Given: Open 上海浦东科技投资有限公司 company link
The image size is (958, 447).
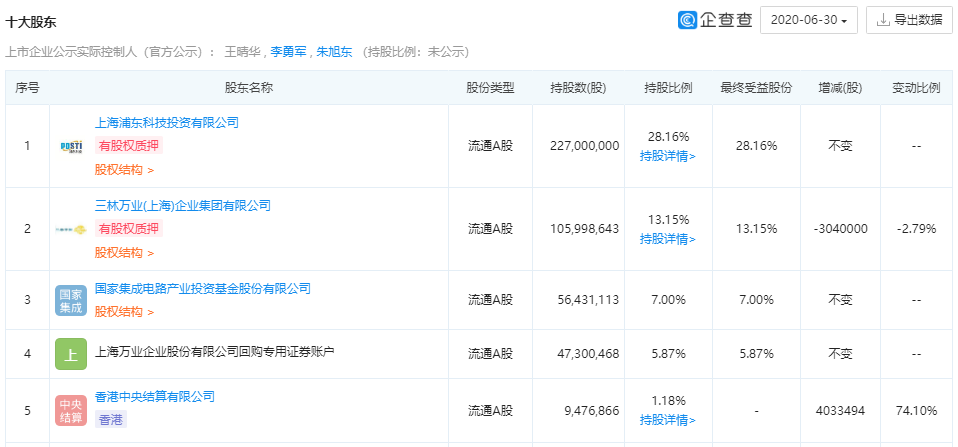Looking at the screenshot, I should point(167,123).
